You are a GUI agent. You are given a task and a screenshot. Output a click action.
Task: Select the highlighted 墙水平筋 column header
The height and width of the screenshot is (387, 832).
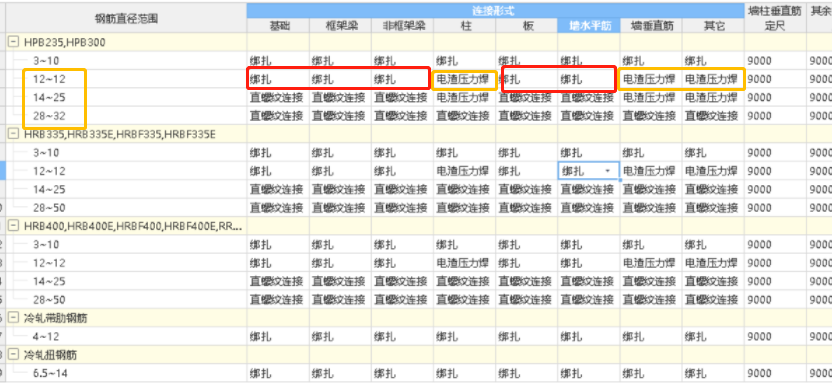click(x=588, y=25)
